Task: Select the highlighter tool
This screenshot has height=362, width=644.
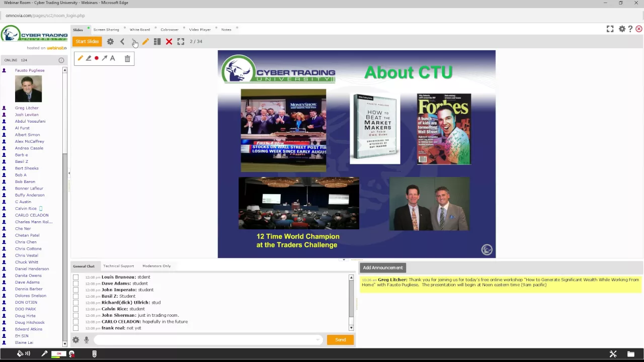Action: 88,58
